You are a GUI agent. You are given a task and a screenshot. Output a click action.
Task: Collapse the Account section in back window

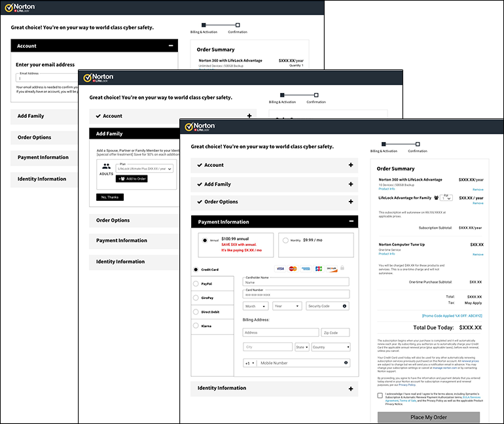tap(171, 46)
